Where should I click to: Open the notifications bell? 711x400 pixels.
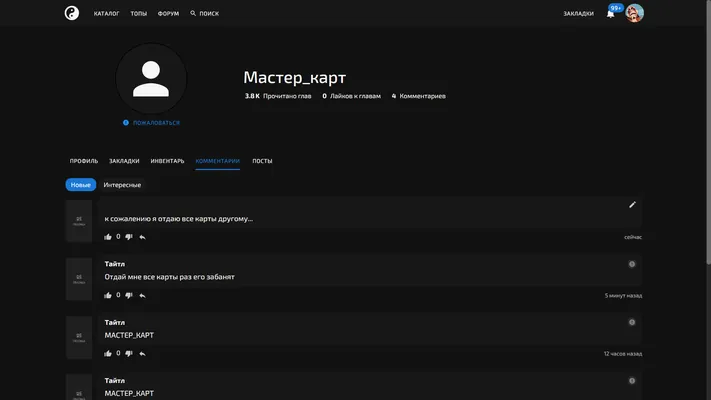click(x=610, y=14)
